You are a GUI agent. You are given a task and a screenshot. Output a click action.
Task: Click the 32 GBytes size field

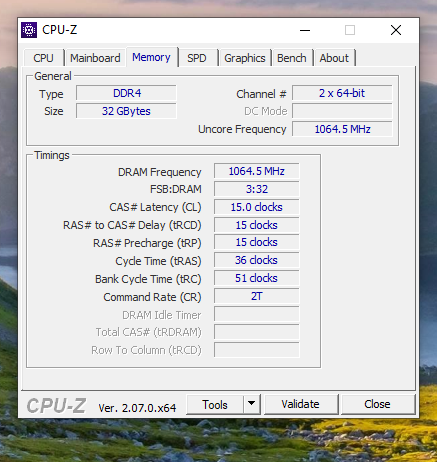(x=126, y=111)
